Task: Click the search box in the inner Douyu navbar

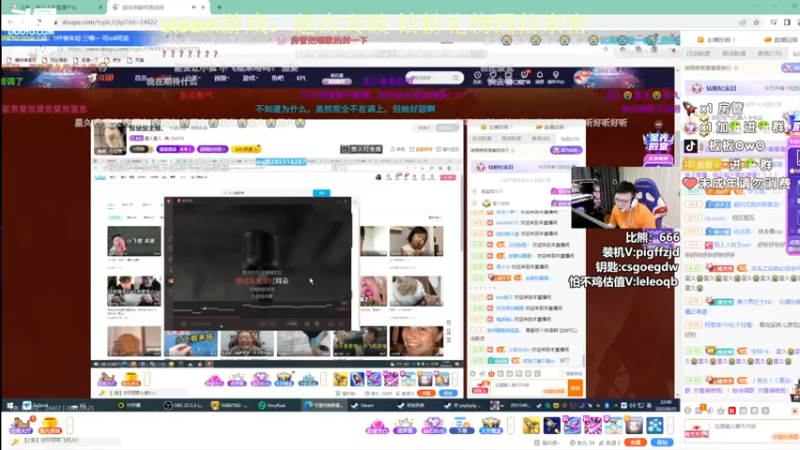Action: click(x=434, y=78)
